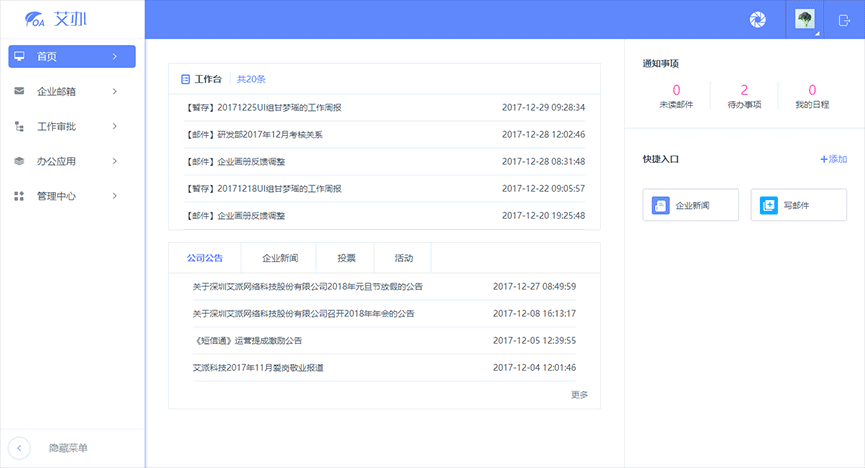
Task: View the 待办事项 count
Action: [743, 96]
